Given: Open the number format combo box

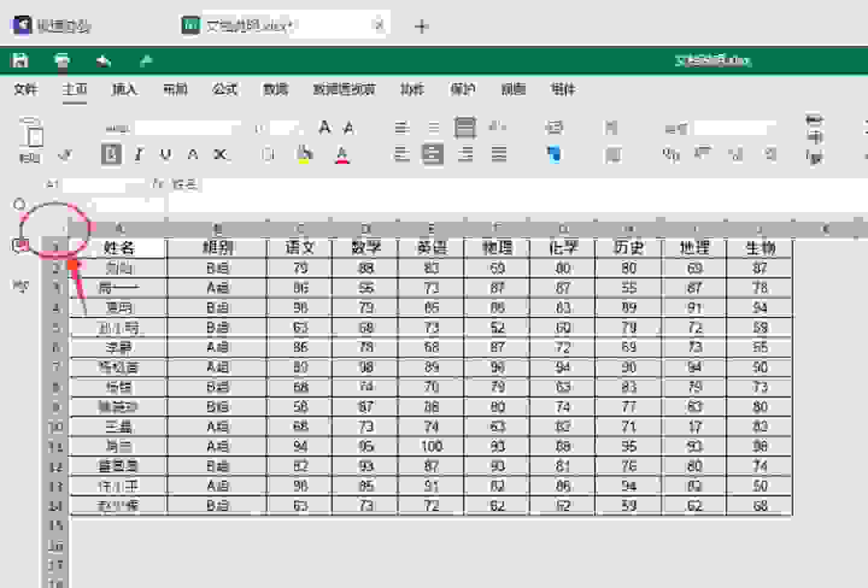Looking at the screenshot, I should 719,128.
